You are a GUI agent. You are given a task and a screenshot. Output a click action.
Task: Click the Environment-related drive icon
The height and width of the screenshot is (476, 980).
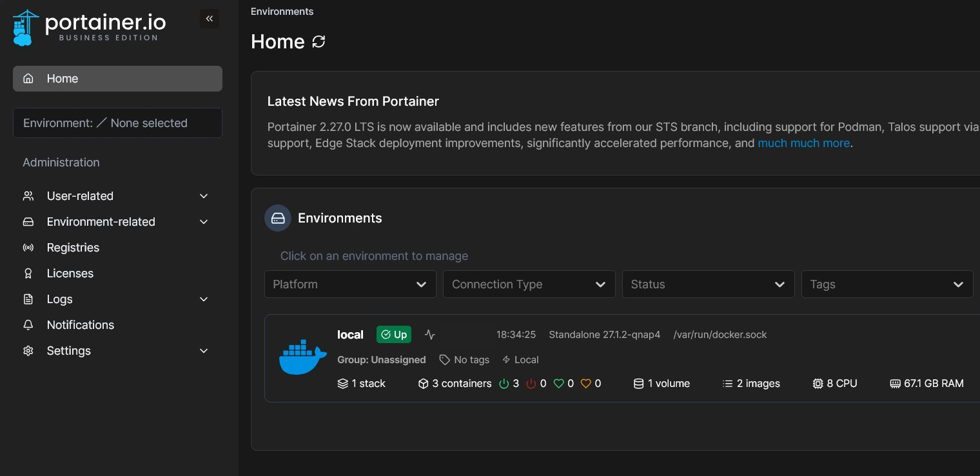[28, 222]
